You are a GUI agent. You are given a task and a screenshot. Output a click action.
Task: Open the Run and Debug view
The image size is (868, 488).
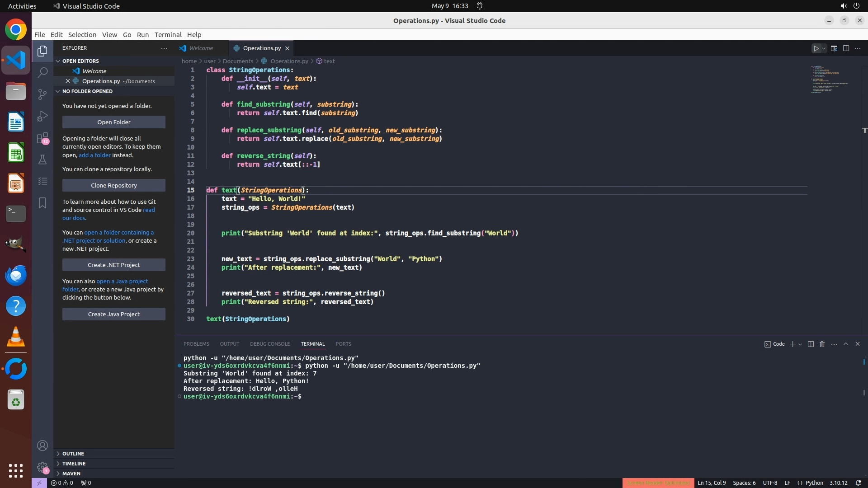point(42,116)
